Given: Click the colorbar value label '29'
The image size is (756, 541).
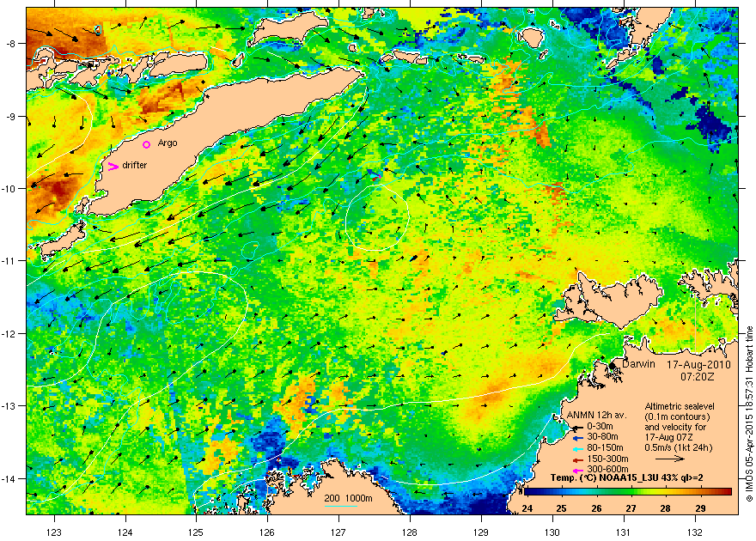Looking at the screenshot, I should click(x=700, y=508).
